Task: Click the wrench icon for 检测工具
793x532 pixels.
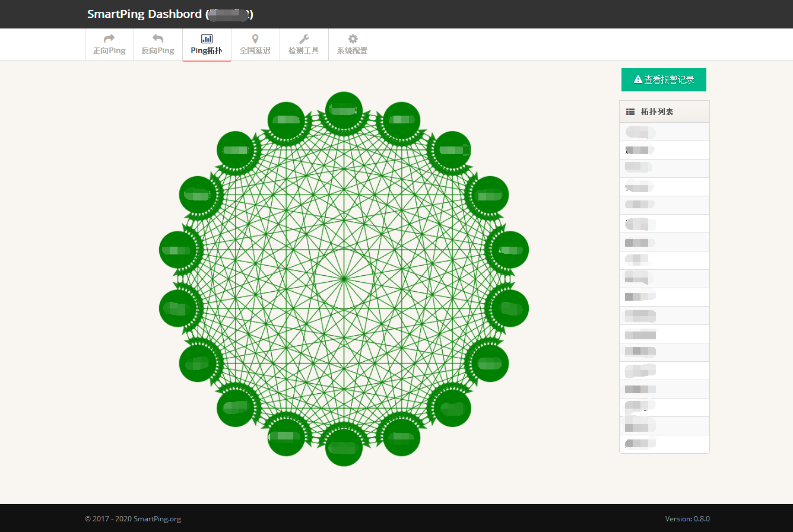Action: [x=304, y=39]
